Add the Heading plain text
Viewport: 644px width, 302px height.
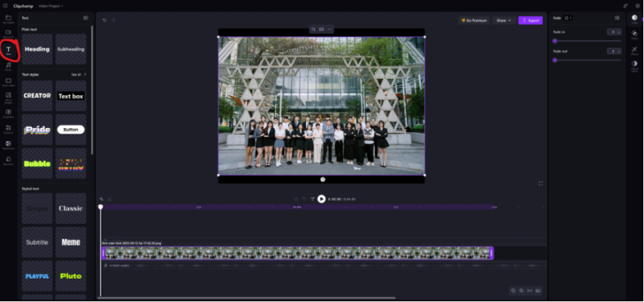click(37, 49)
